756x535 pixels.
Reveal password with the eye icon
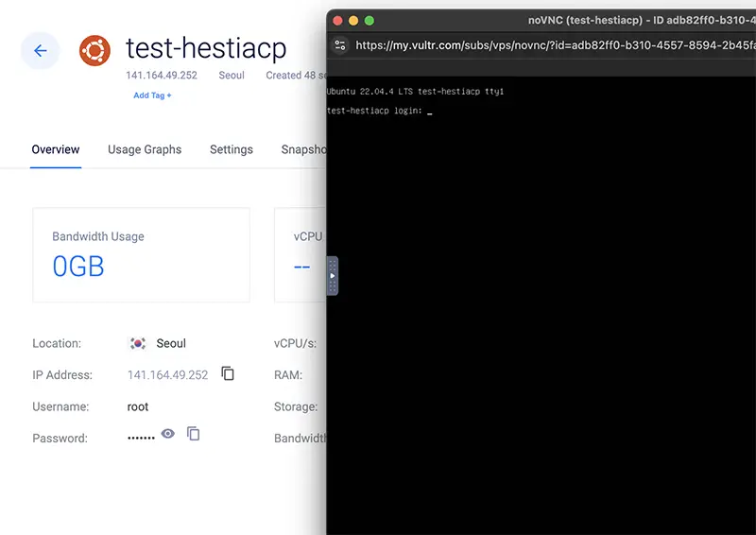pos(168,434)
